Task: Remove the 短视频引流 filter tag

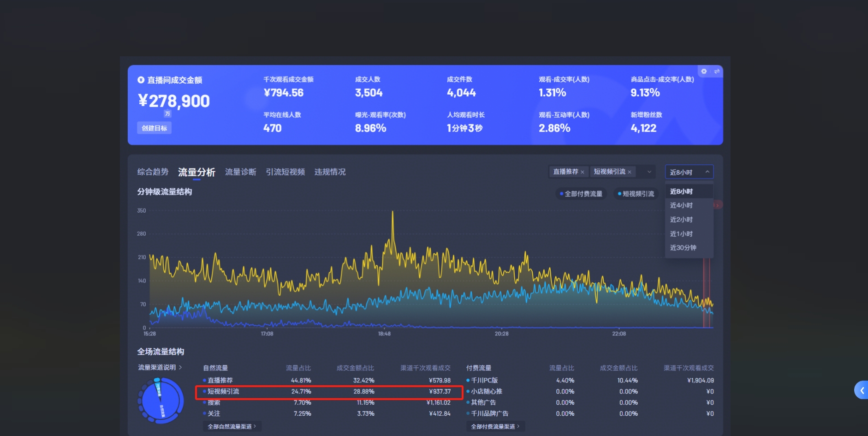Action: click(x=629, y=172)
